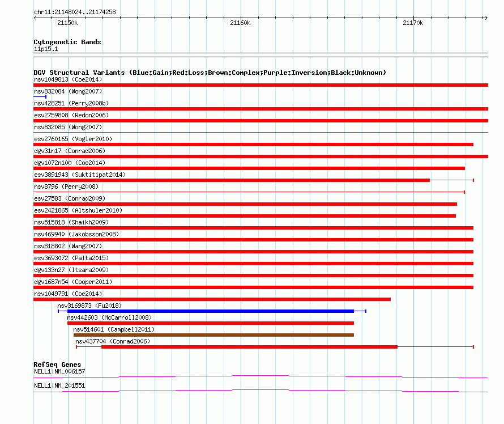Select esv2760165 (Vogler2010) label
Screen dimensions: 504x424
73,139
